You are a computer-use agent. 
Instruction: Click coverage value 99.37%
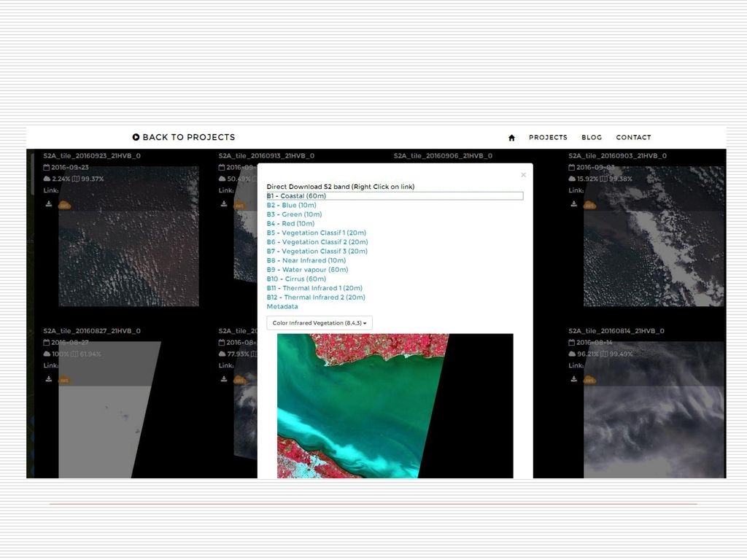[93, 179]
